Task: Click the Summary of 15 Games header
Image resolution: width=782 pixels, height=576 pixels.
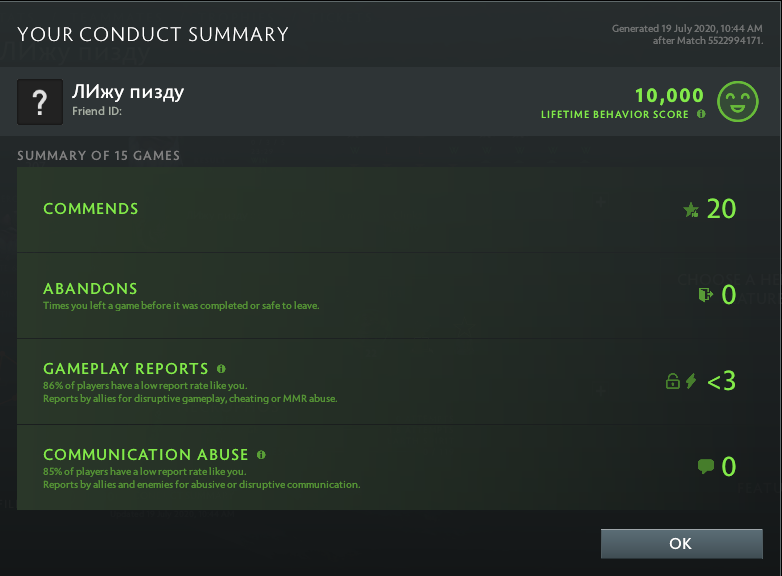Action: [98, 156]
